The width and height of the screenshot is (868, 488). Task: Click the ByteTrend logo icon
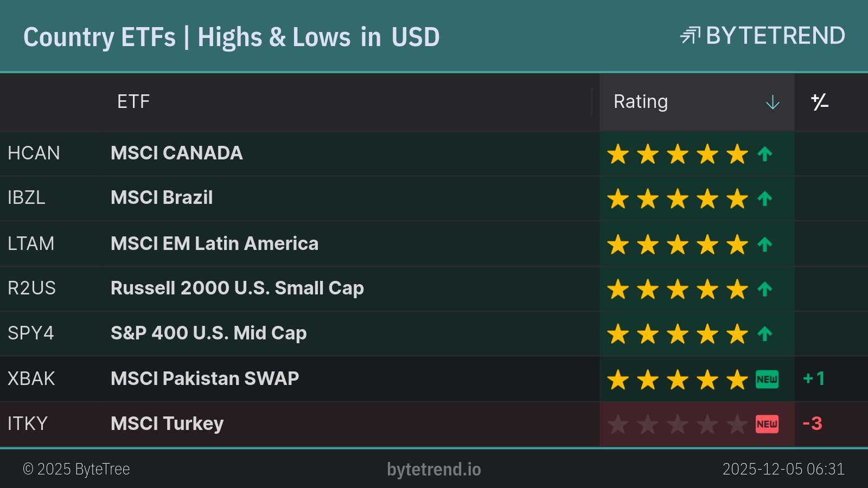(x=690, y=36)
